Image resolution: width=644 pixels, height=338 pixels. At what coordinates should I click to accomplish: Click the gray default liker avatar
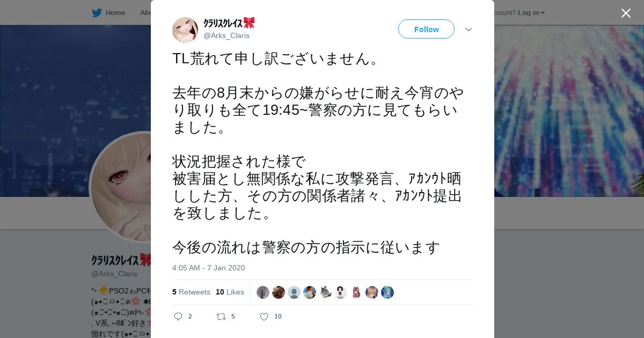294,292
